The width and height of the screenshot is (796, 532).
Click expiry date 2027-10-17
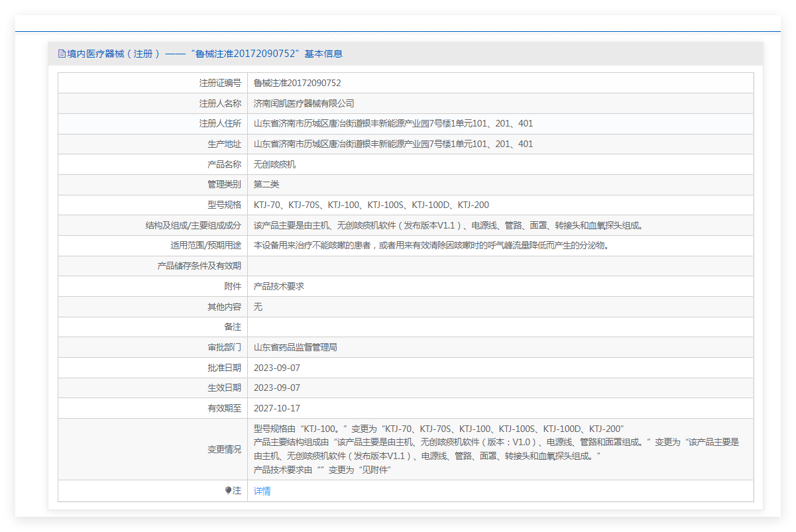point(277,408)
